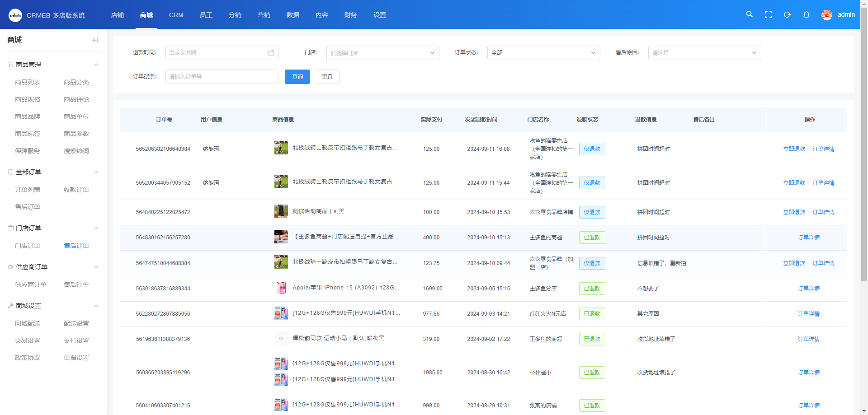Click the iPhone 15 product thumbnail
The image size is (868, 415).
[x=281, y=288]
